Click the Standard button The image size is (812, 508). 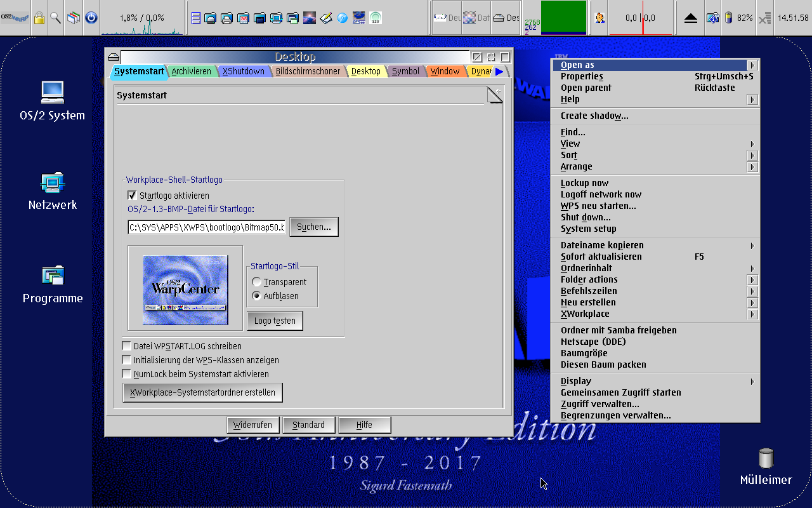(308, 425)
